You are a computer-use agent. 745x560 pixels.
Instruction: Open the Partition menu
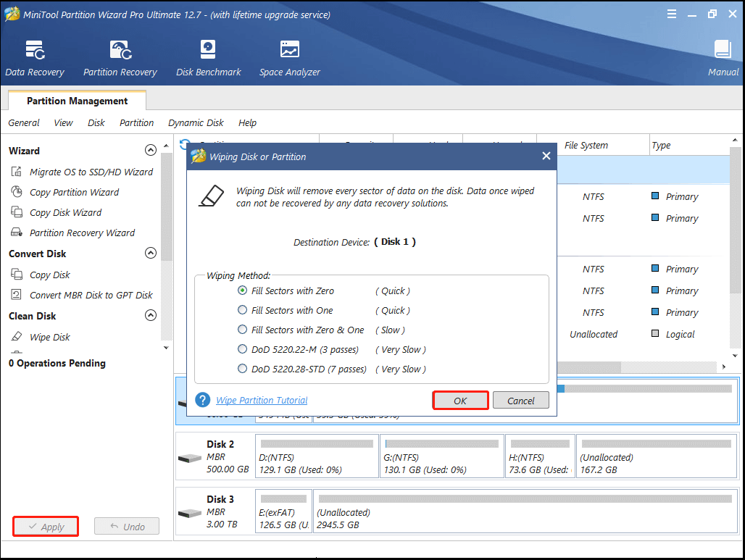(x=136, y=122)
